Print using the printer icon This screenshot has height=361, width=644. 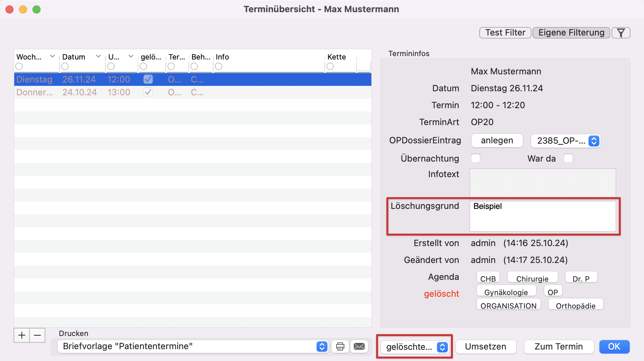click(340, 346)
